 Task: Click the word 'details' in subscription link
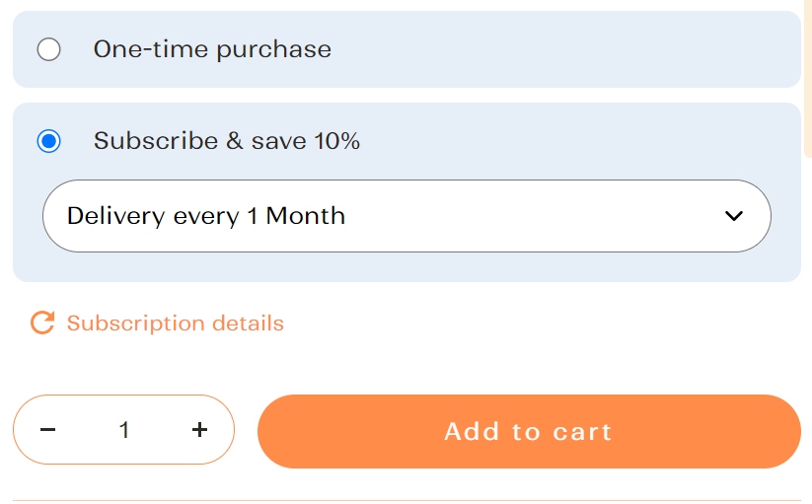click(x=248, y=323)
